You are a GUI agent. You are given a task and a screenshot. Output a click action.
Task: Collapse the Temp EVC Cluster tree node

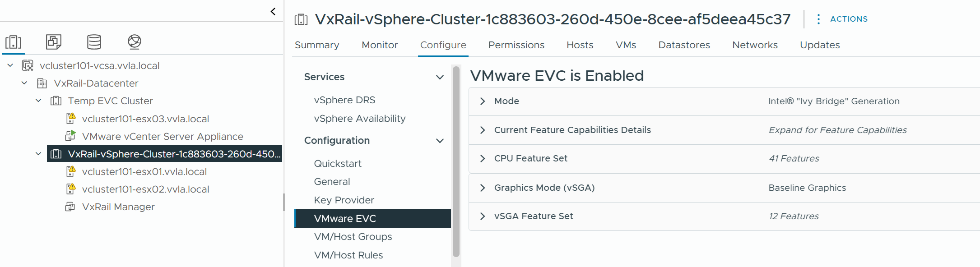(x=38, y=101)
